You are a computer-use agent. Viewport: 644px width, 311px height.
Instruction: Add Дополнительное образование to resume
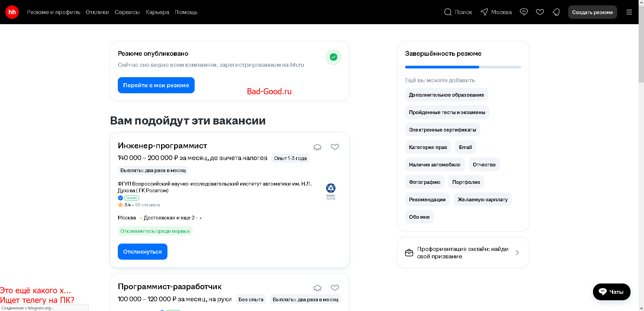446,95
